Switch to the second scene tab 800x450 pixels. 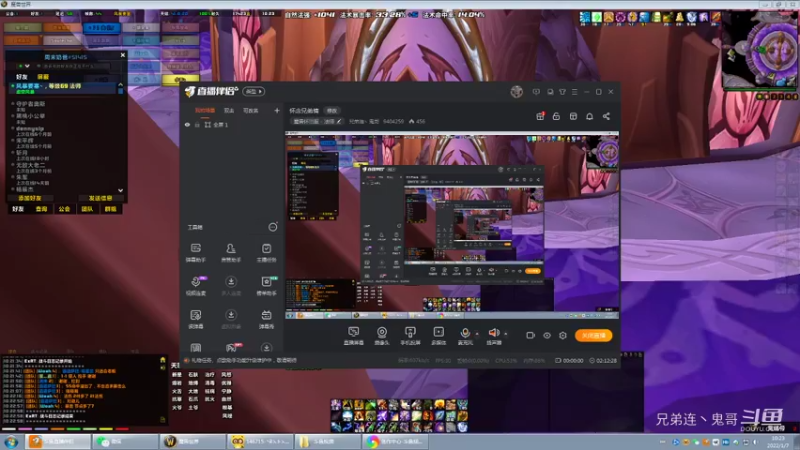pyautogui.click(x=229, y=110)
